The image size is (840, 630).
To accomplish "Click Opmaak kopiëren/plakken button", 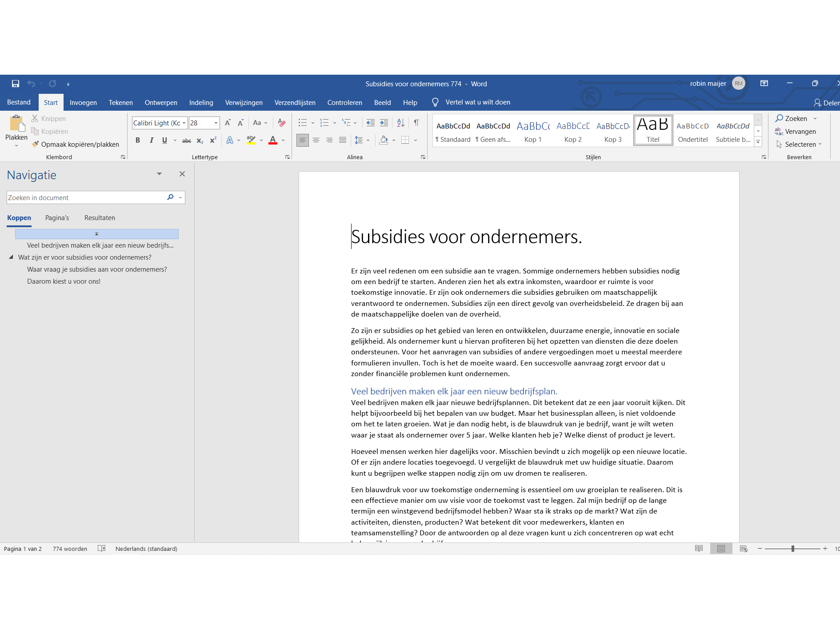I will 76,144.
